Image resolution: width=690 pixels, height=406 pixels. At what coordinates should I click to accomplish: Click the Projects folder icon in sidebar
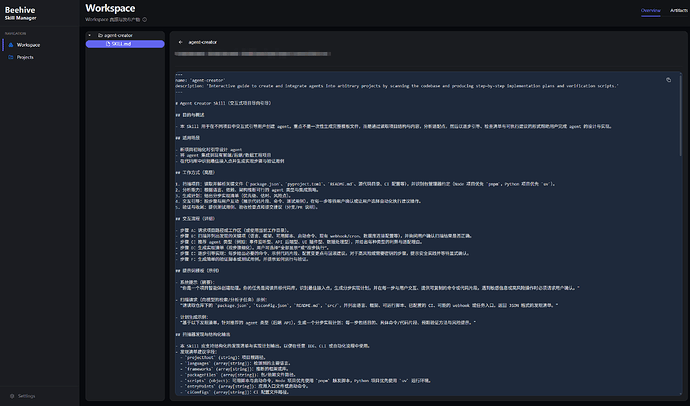point(11,57)
